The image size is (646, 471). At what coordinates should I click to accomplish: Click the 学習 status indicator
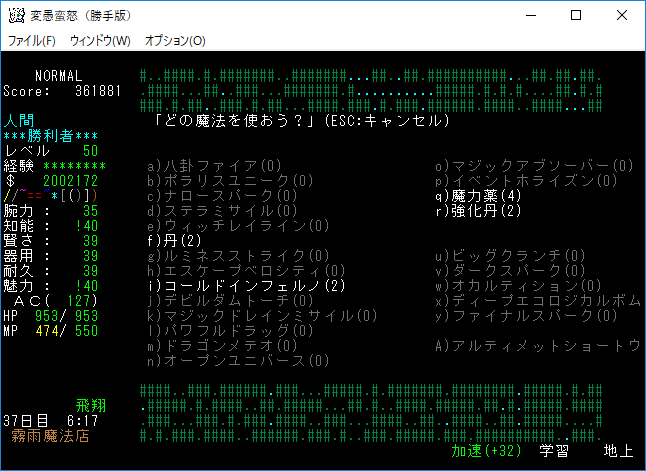pos(555,451)
